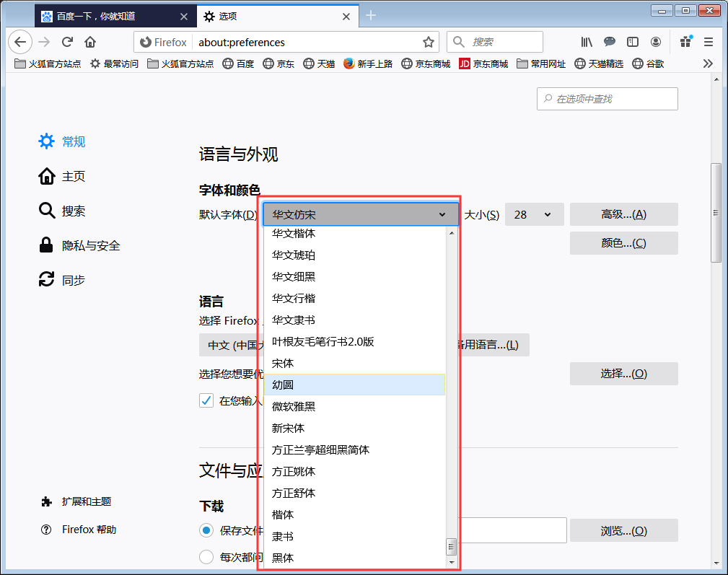The image size is (728, 575).
Task: Select the 保存文件 radio option
Action: tap(206, 530)
